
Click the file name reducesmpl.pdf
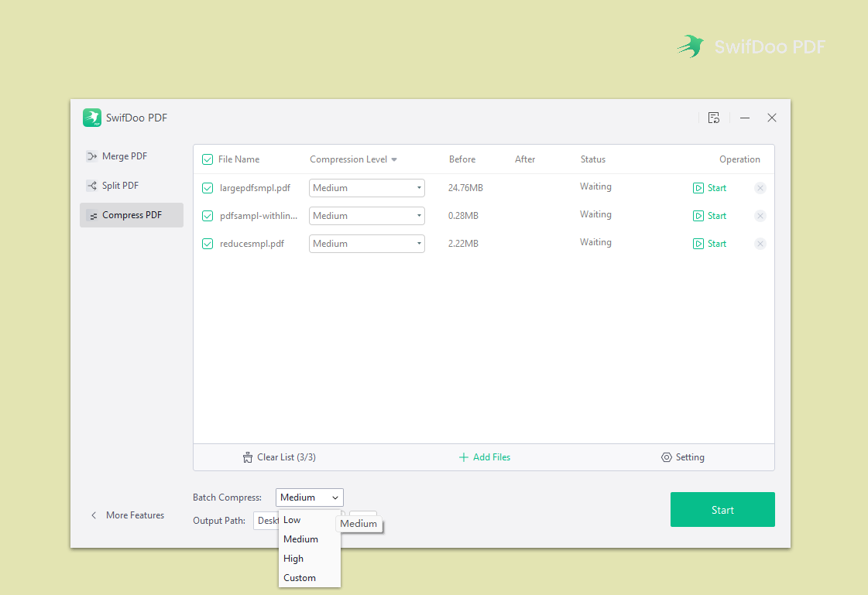coord(252,244)
